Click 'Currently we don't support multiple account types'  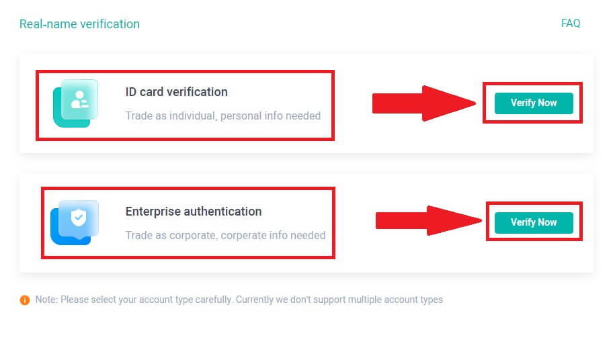pos(339,300)
